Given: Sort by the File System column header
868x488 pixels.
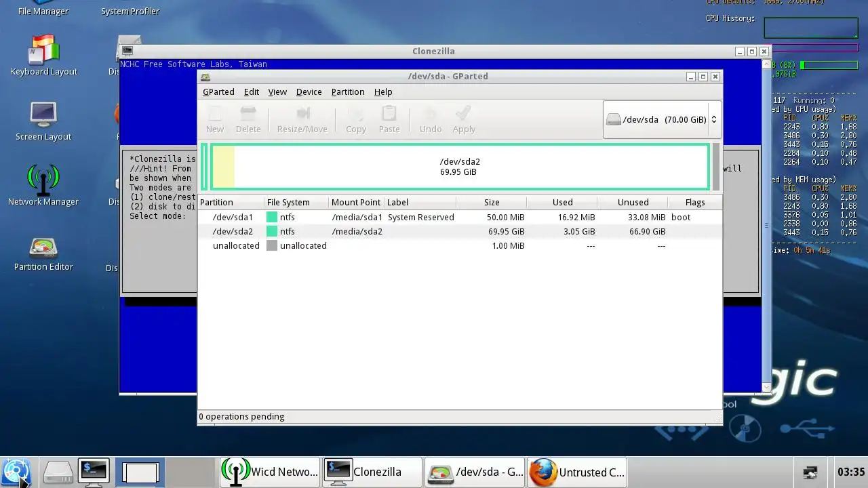Looking at the screenshot, I should 296,202.
